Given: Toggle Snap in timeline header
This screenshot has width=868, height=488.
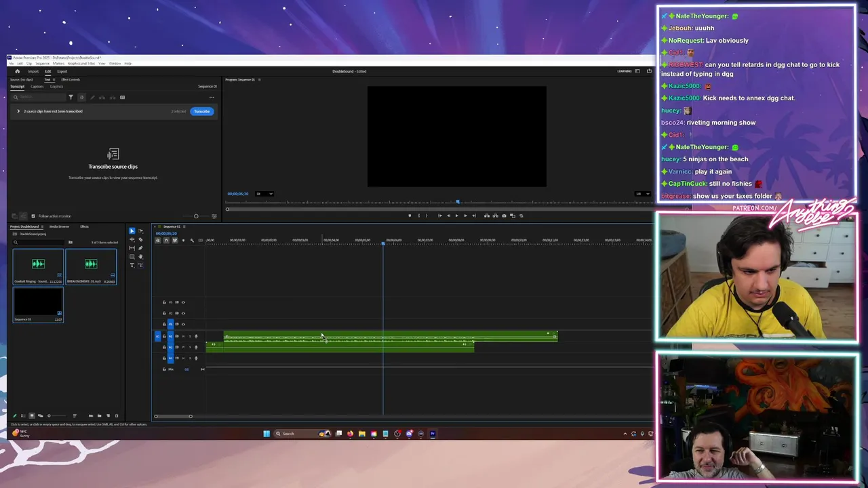Looking at the screenshot, I should 166,241.
